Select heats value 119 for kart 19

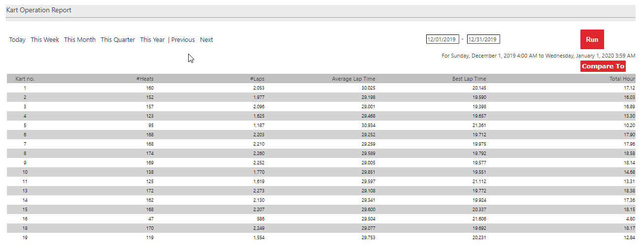(x=150, y=238)
